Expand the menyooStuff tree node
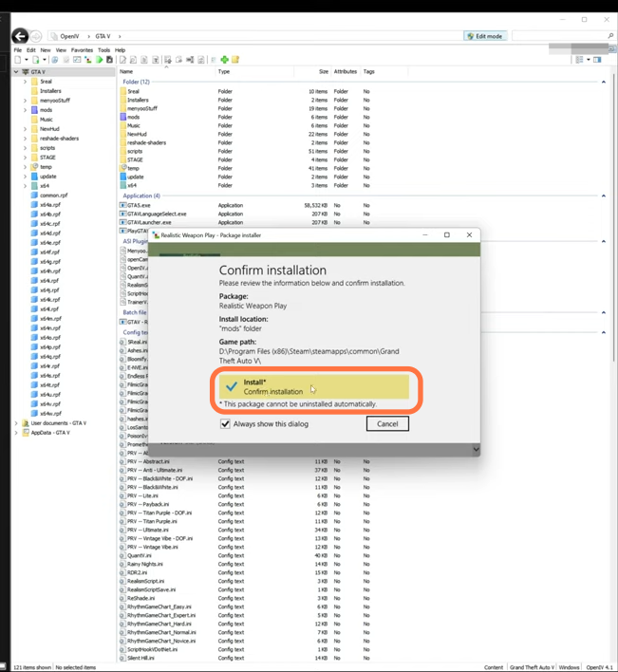Screen dimensions: 618x672 coord(25,101)
